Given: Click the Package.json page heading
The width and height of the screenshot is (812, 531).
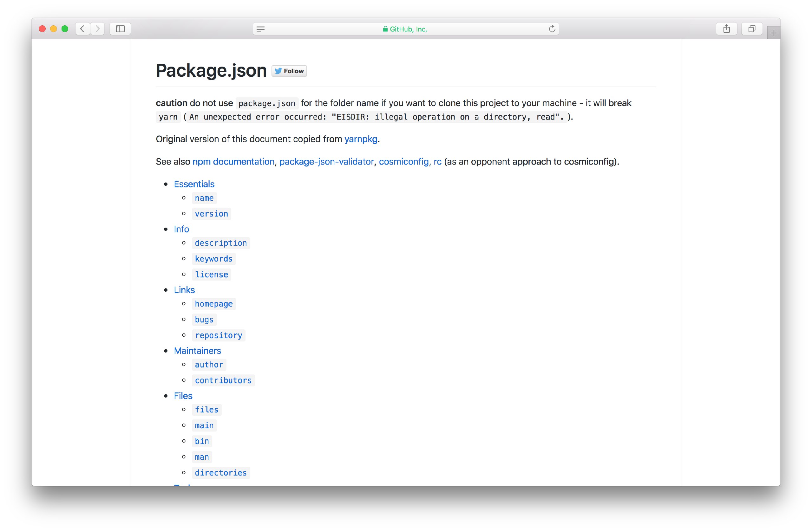Looking at the screenshot, I should (x=211, y=71).
